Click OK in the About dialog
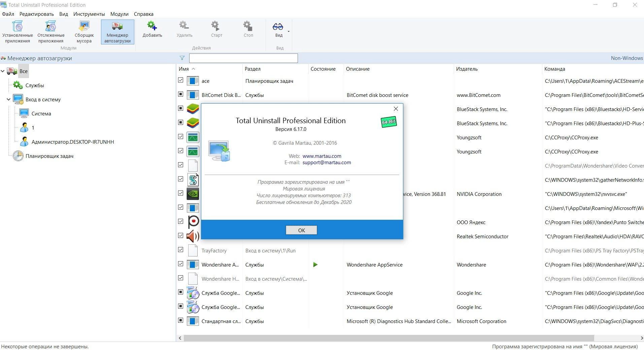Viewport: 644px width, 350px height. [x=301, y=230]
